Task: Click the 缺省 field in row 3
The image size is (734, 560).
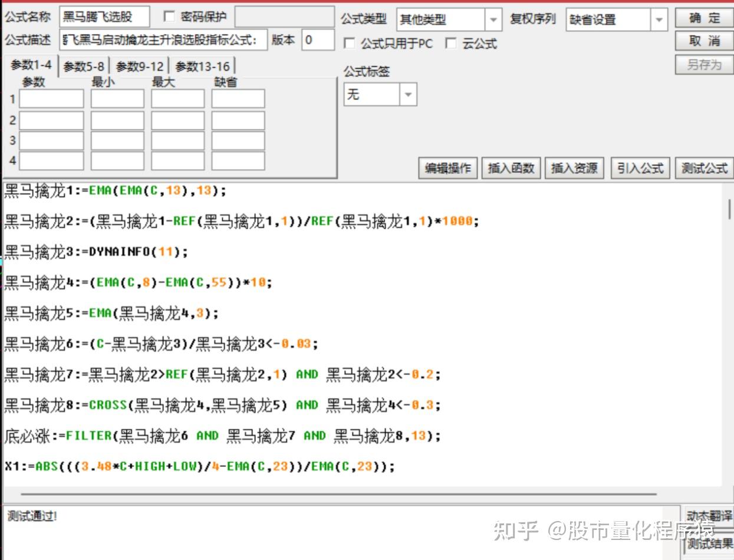Action: click(238, 140)
